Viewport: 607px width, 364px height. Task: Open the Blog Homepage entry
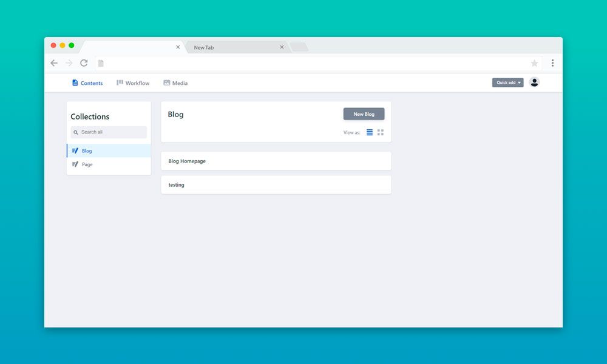click(x=276, y=161)
